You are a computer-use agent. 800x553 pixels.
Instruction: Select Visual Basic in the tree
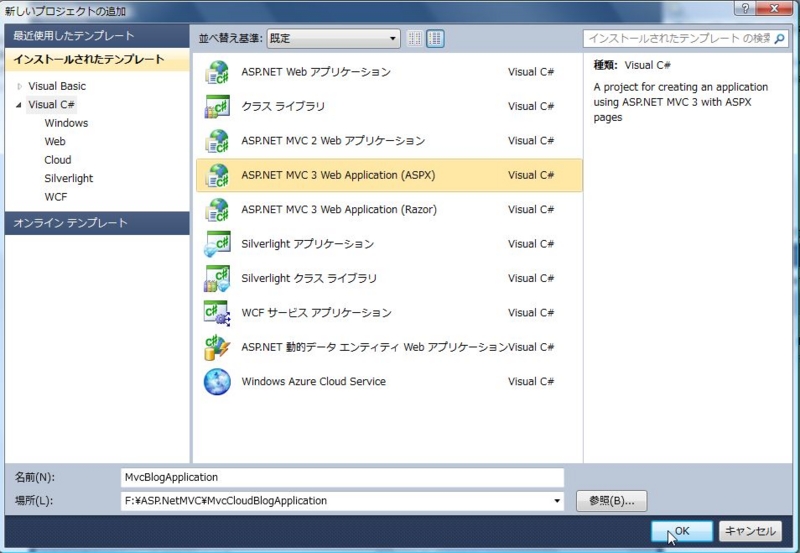[x=57, y=86]
